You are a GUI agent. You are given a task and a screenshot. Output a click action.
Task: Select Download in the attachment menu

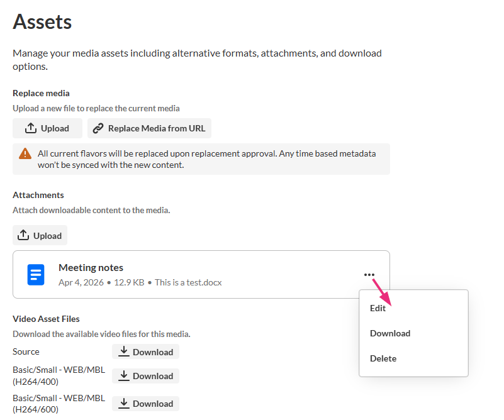(x=390, y=333)
